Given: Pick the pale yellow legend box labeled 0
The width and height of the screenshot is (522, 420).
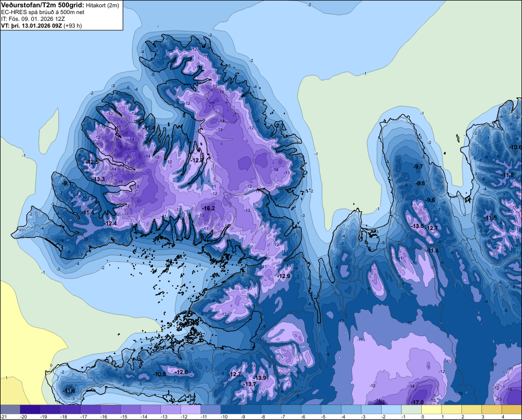Looking at the screenshot, I should [431, 410].
